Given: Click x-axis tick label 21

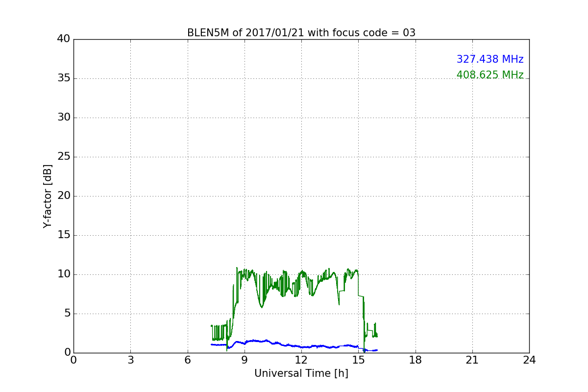Looking at the screenshot, I should click(x=472, y=360).
